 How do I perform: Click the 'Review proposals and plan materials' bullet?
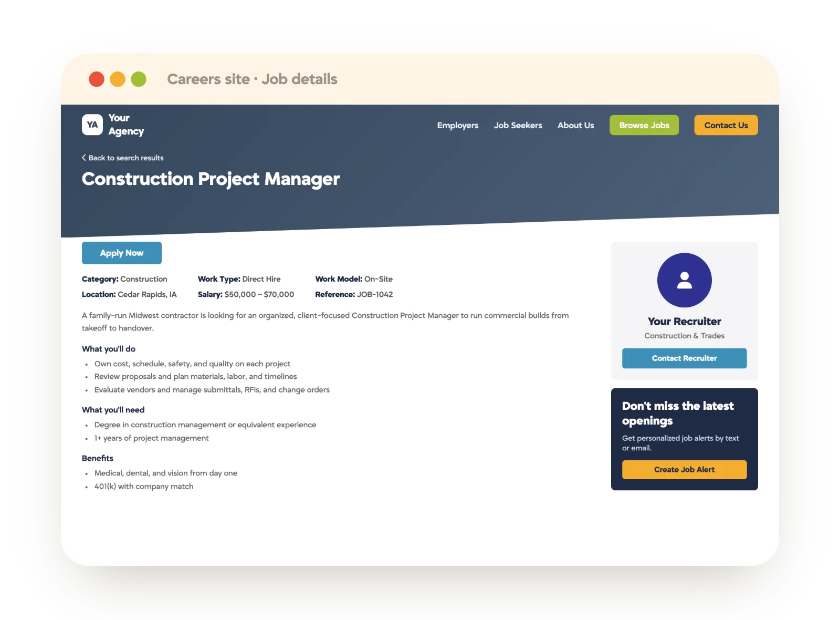click(x=195, y=377)
